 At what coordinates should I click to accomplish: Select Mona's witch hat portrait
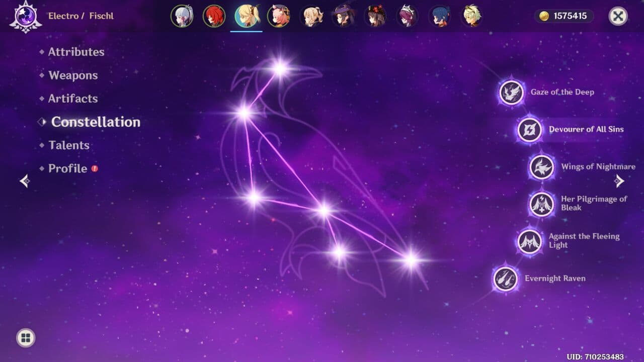(343, 16)
